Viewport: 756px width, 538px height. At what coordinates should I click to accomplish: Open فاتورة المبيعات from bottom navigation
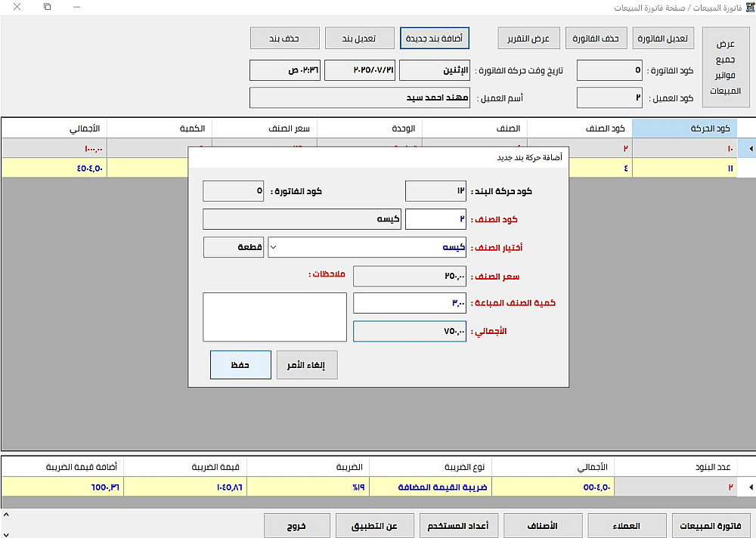(711, 525)
